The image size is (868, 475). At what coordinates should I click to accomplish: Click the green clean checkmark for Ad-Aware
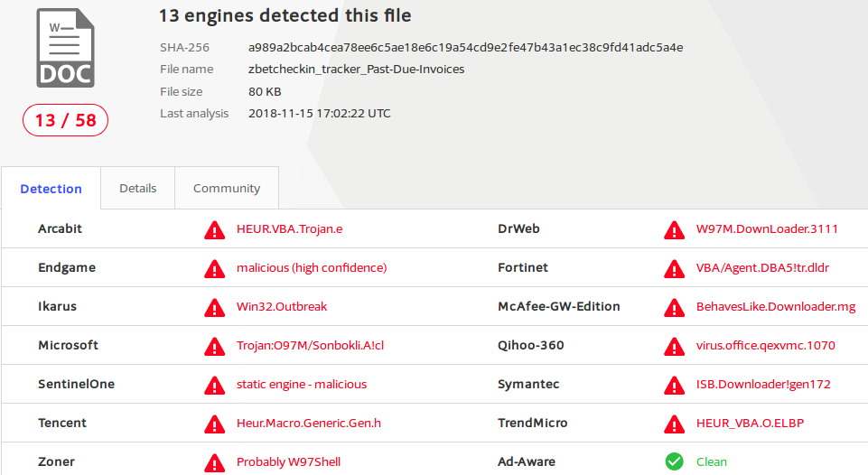[674, 461]
